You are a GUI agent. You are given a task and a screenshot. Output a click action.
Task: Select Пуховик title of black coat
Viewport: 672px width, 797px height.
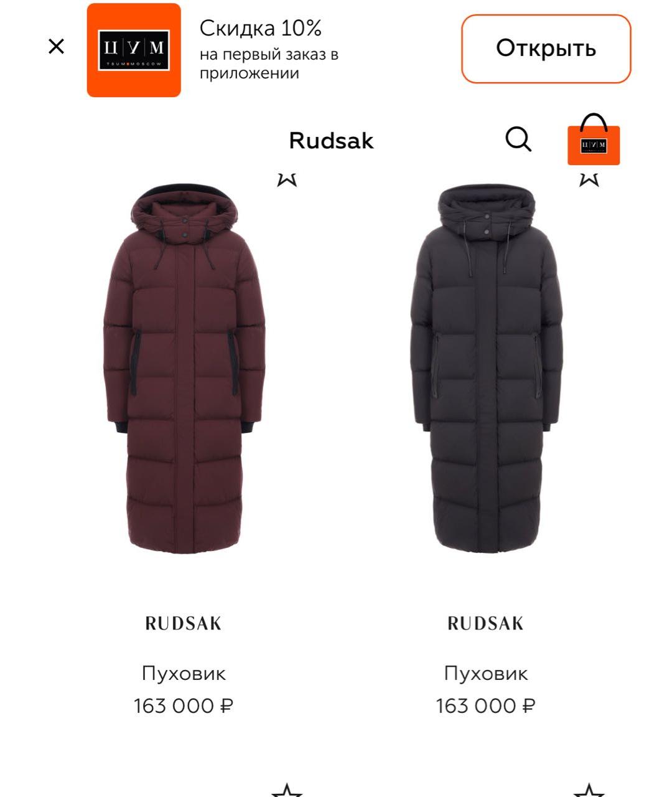486,673
